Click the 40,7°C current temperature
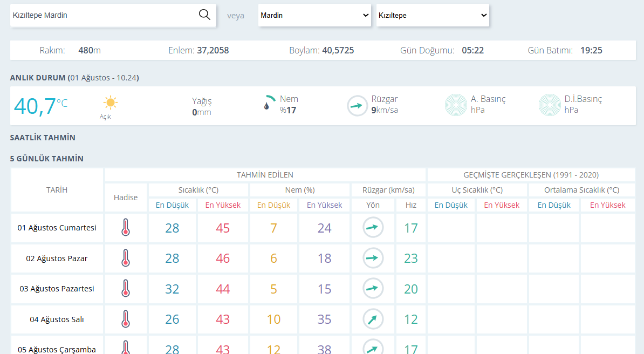644x354 pixels. click(40, 106)
